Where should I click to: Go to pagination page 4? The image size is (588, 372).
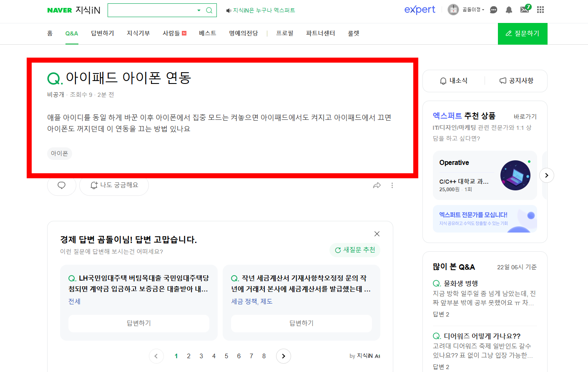[x=214, y=356]
